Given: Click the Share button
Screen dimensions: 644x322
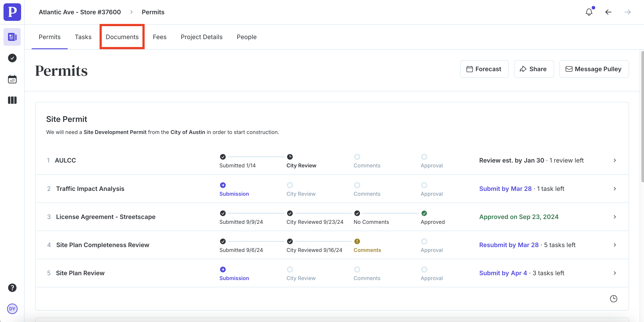Looking at the screenshot, I should point(534,69).
